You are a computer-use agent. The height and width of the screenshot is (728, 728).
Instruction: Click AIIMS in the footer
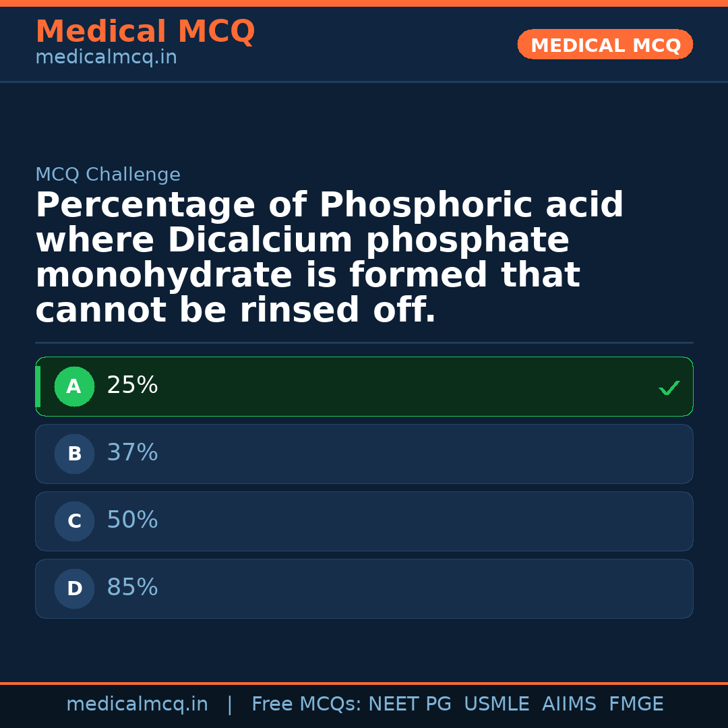[569, 704]
